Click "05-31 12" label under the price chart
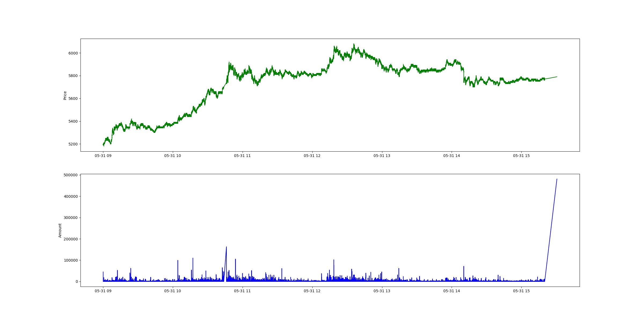Image resolution: width=644 pixels, height=322 pixels. [x=312, y=156]
